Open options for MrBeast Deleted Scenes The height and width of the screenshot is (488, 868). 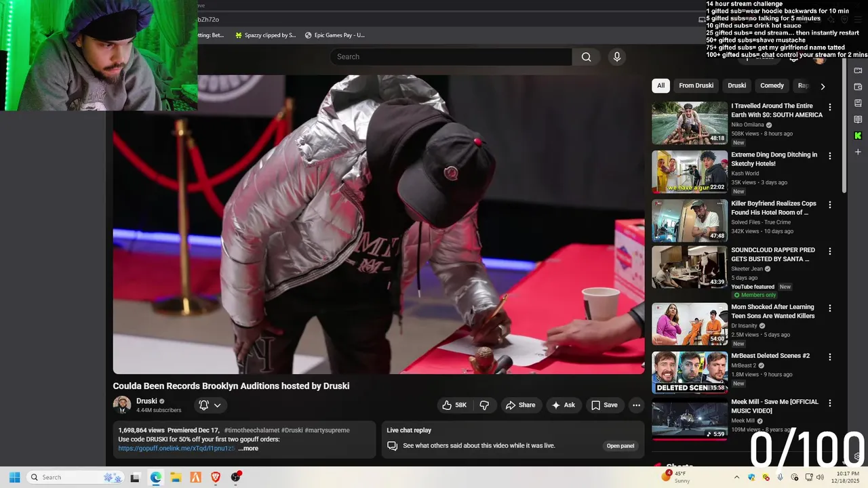click(x=829, y=357)
